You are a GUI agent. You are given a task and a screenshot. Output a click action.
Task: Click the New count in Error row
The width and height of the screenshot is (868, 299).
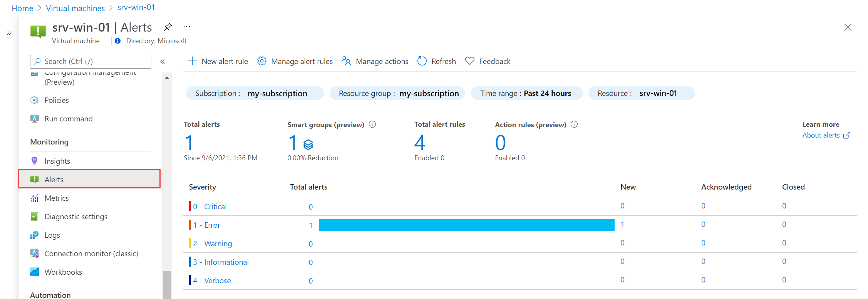click(x=622, y=224)
